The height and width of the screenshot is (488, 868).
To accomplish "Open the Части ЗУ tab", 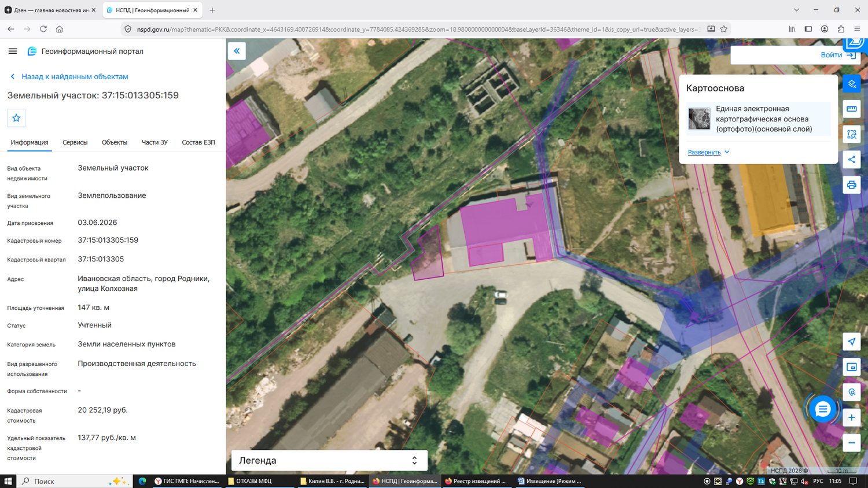I will [x=155, y=142].
